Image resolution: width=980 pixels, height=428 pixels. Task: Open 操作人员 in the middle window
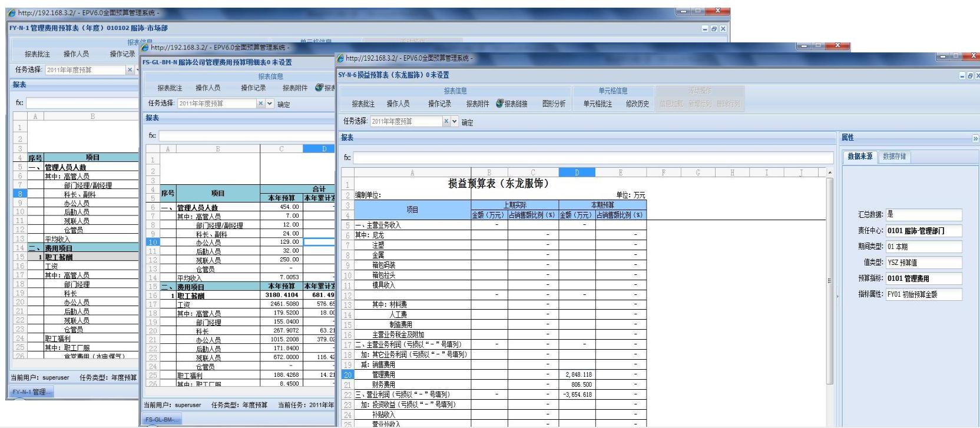pos(208,88)
